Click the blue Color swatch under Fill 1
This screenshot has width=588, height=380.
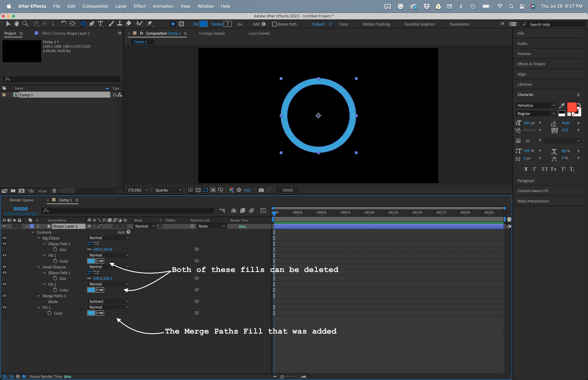tap(91, 261)
